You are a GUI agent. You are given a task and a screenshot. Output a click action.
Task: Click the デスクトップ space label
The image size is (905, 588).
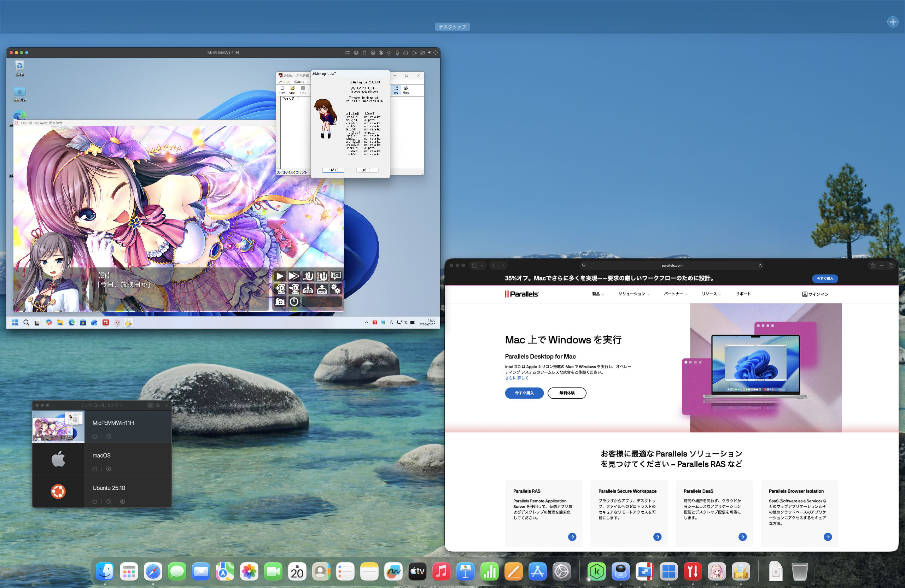tap(452, 27)
